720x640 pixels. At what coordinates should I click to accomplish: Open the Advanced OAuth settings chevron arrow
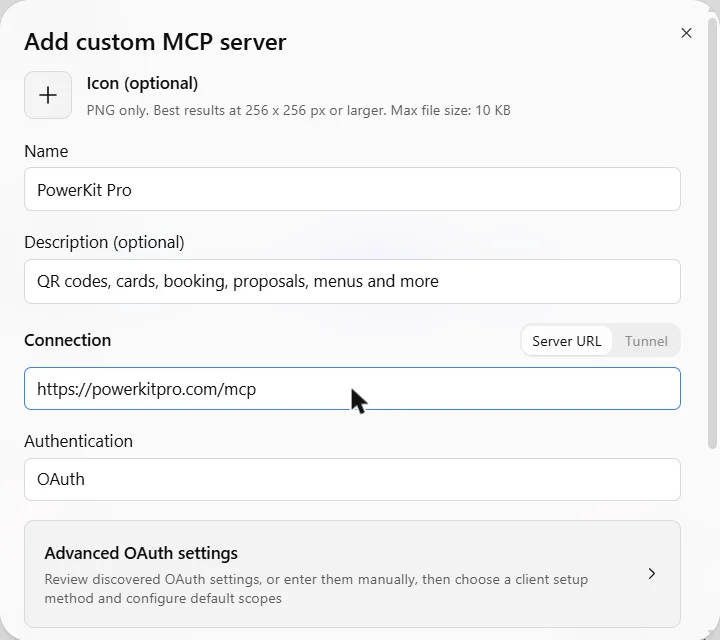coord(652,573)
